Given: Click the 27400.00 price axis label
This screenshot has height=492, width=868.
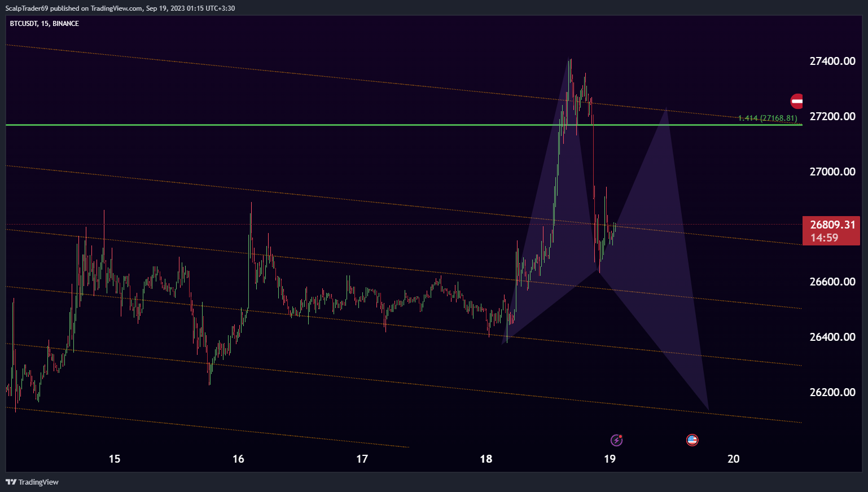Looking at the screenshot, I should pyautogui.click(x=832, y=61).
